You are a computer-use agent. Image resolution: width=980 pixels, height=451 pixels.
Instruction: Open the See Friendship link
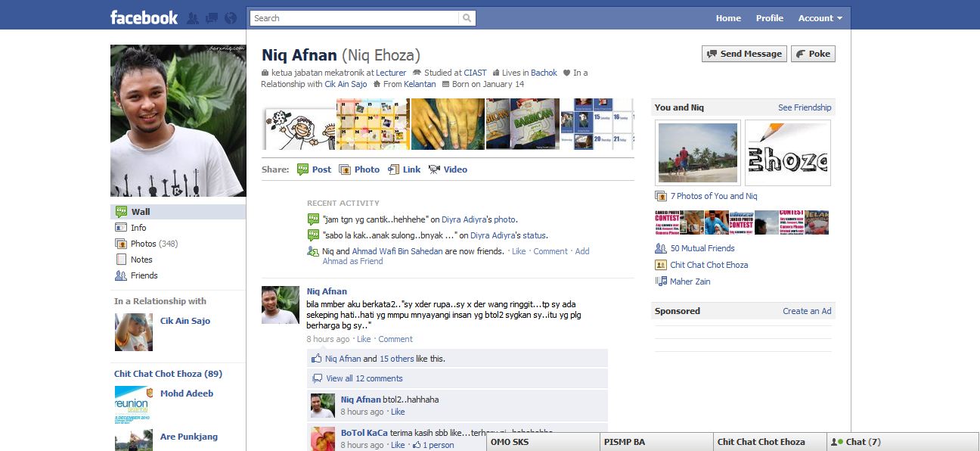[805, 107]
